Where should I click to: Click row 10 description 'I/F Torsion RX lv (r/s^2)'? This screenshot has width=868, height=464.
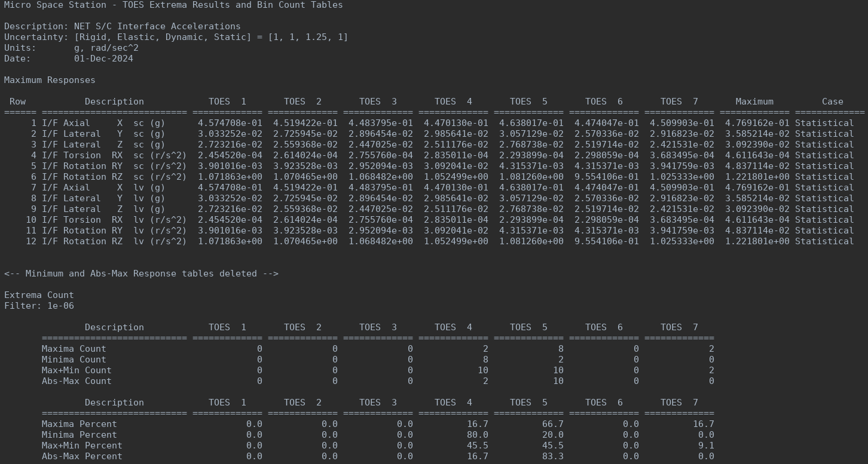click(114, 220)
